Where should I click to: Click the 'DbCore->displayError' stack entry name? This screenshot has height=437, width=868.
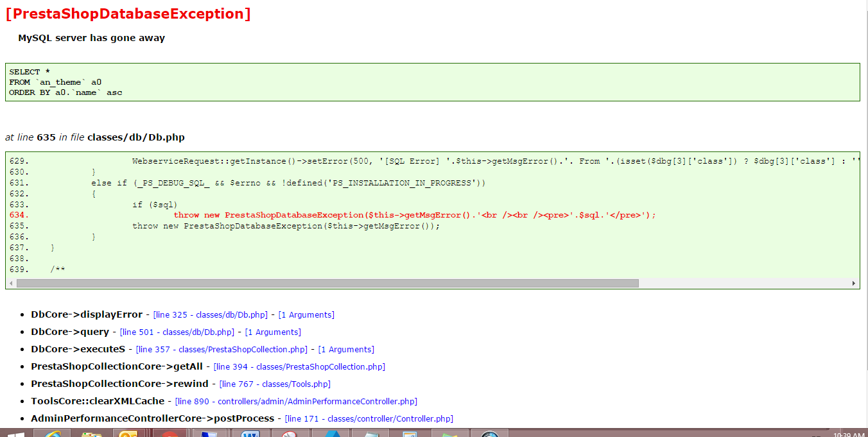tap(87, 315)
